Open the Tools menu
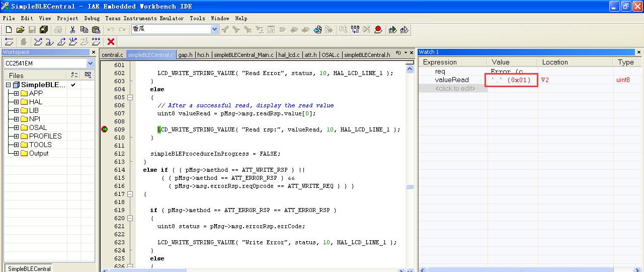This screenshot has height=272, width=644. (x=197, y=18)
